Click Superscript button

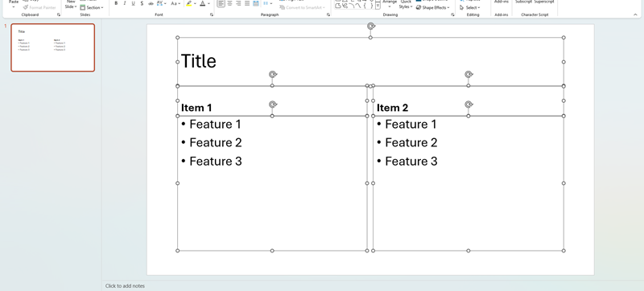[x=544, y=2]
